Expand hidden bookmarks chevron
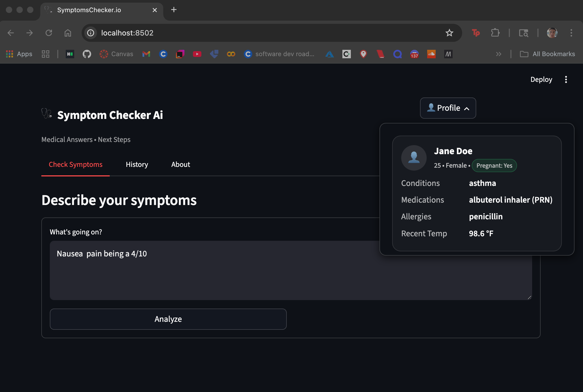583x392 pixels. 498,54
